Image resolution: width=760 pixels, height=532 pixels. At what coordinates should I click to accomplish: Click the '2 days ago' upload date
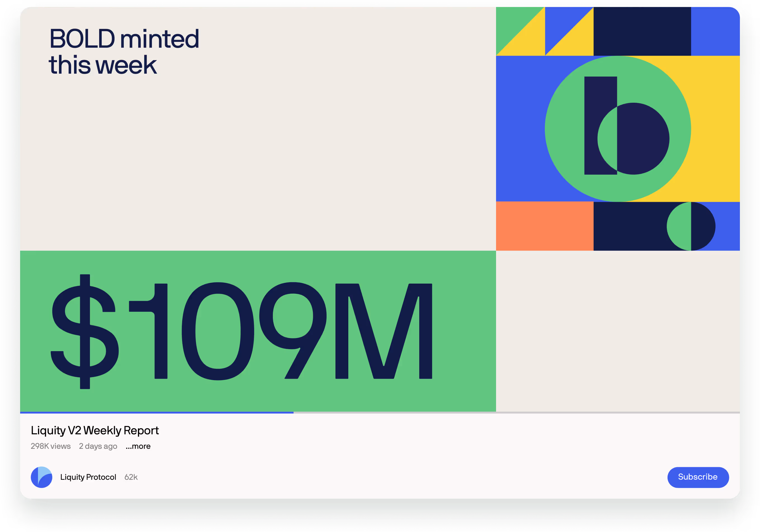click(x=98, y=446)
